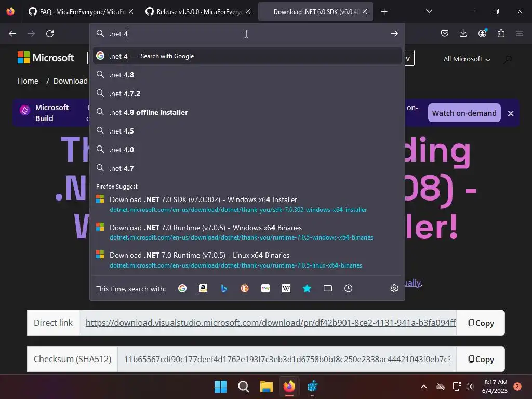Go back to the previous page
Screen dimensions: 532x399
12,34
